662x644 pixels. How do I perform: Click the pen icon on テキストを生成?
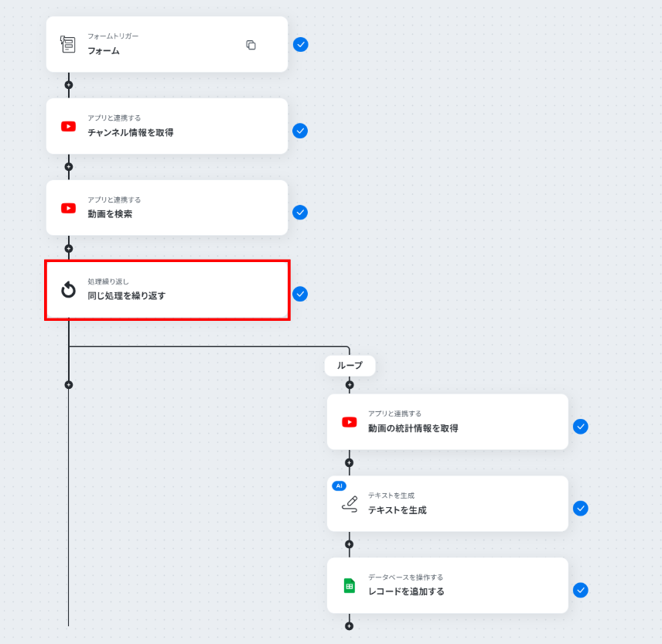click(349, 504)
